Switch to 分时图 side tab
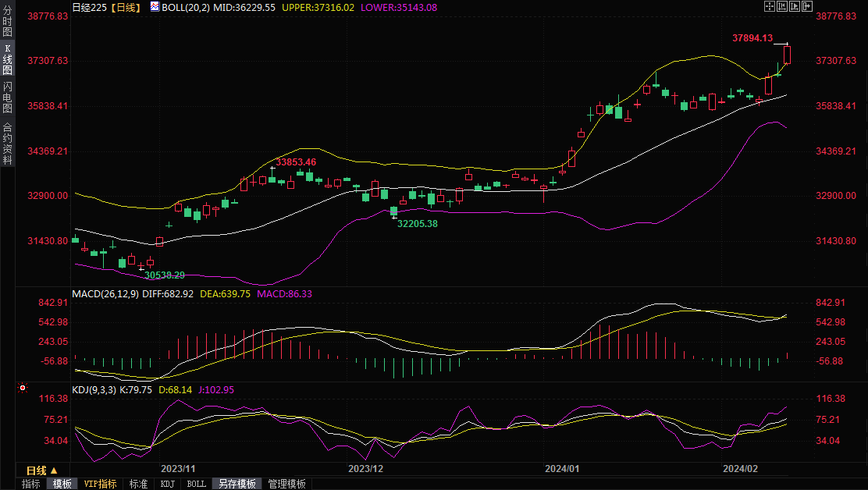 click(8, 22)
